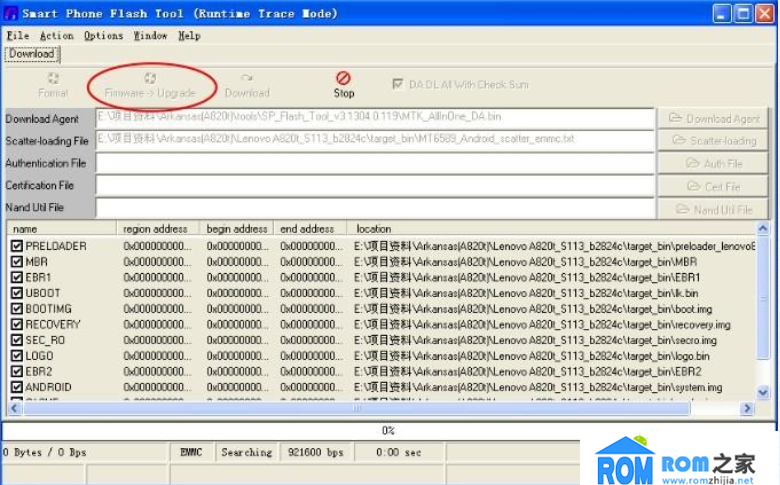Click the Nand Util File button

tap(713, 209)
